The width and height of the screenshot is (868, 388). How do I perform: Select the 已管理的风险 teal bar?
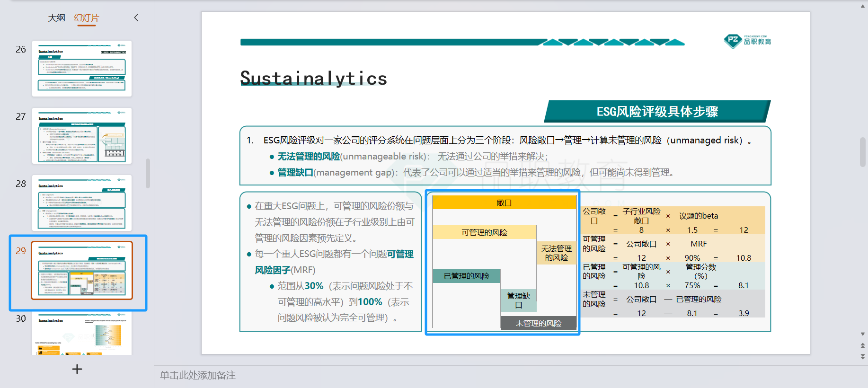(x=467, y=276)
